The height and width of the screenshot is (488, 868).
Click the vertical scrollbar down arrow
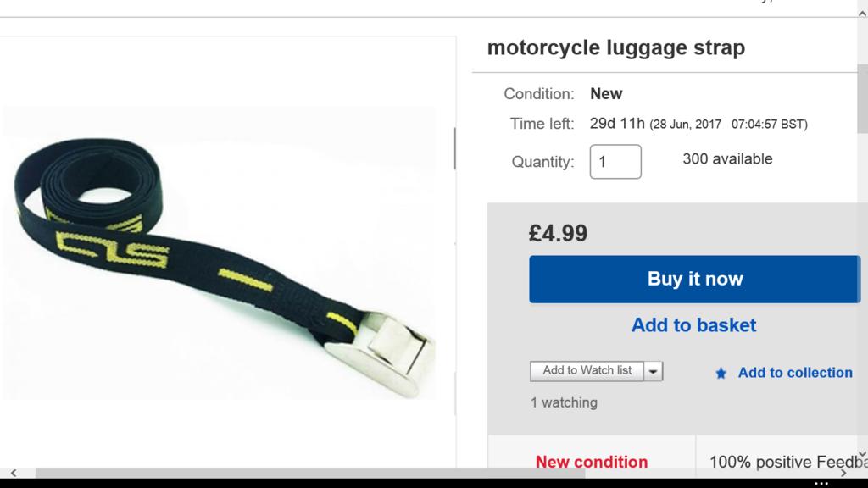click(862, 454)
